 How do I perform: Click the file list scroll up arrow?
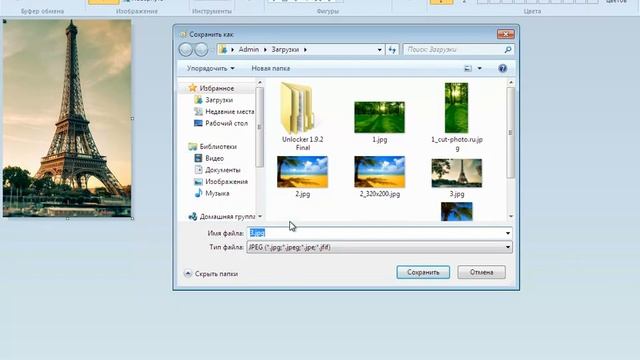pyautogui.click(x=510, y=83)
